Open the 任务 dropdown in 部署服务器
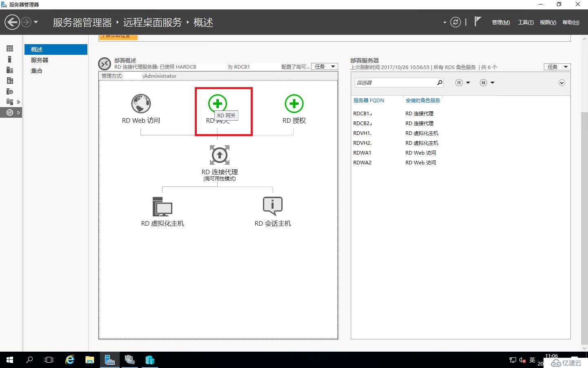This screenshot has width=588, height=368. (557, 67)
